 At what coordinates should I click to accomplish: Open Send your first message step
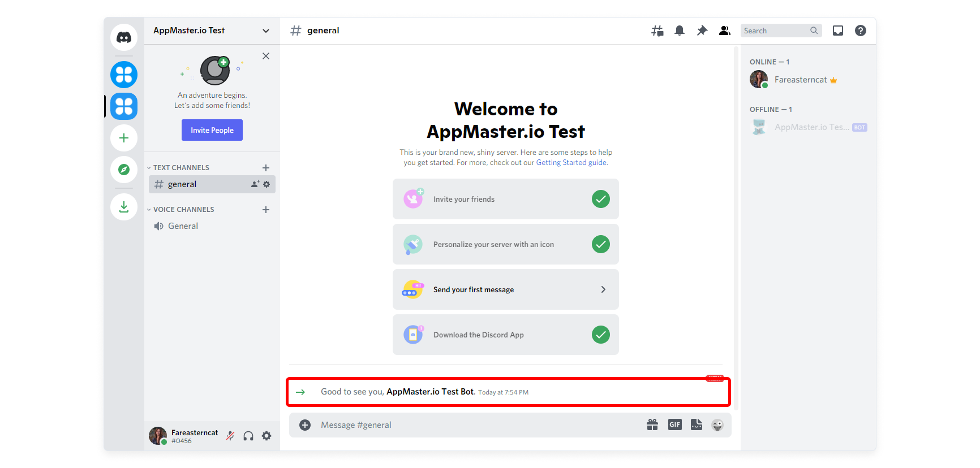(506, 289)
